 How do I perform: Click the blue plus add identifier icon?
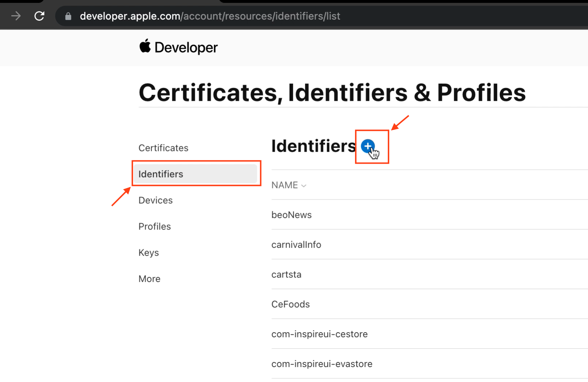tap(368, 146)
